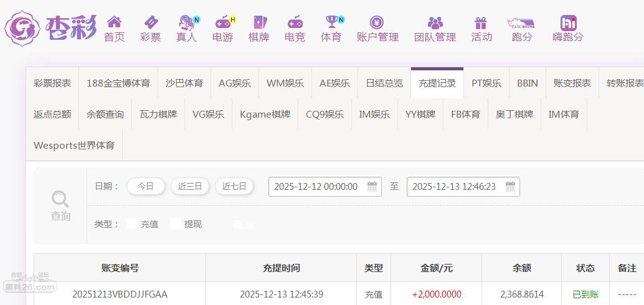The height and width of the screenshot is (305, 644).
Task: Switch to the 账变报表 tab
Action: (572, 83)
